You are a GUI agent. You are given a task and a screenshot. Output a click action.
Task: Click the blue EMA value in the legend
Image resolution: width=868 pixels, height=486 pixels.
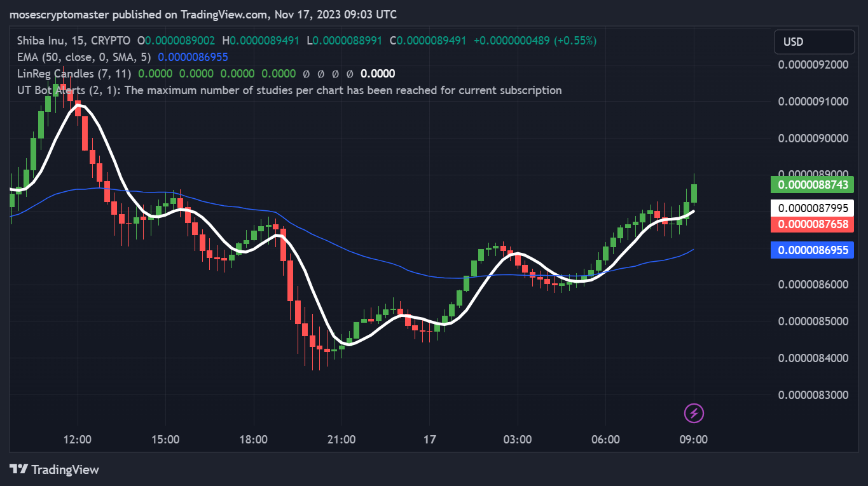tap(193, 57)
